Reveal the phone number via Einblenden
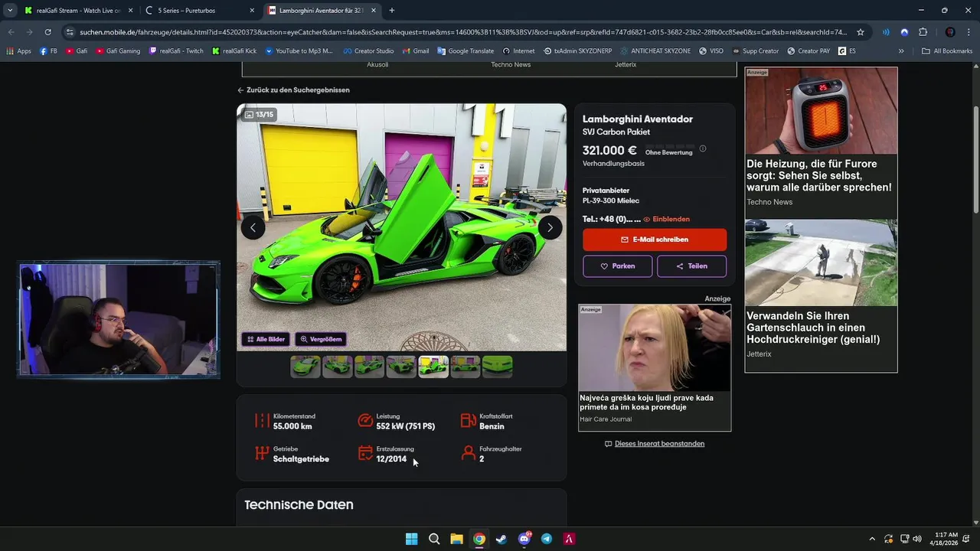 [x=667, y=219]
